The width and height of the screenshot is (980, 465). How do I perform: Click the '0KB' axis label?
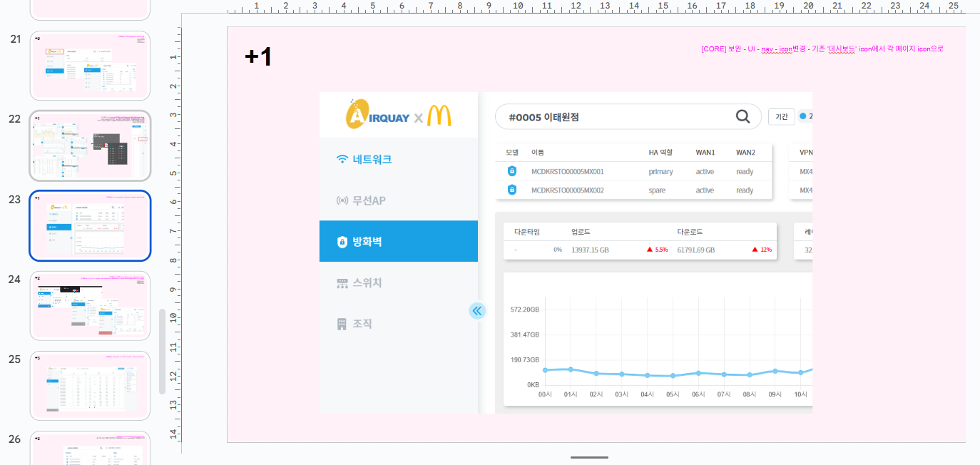pyautogui.click(x=533, y=384)
